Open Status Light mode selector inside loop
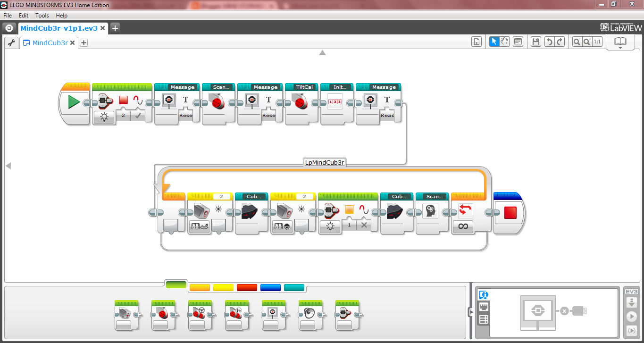644x343 pixels. (x=330, y=226)
